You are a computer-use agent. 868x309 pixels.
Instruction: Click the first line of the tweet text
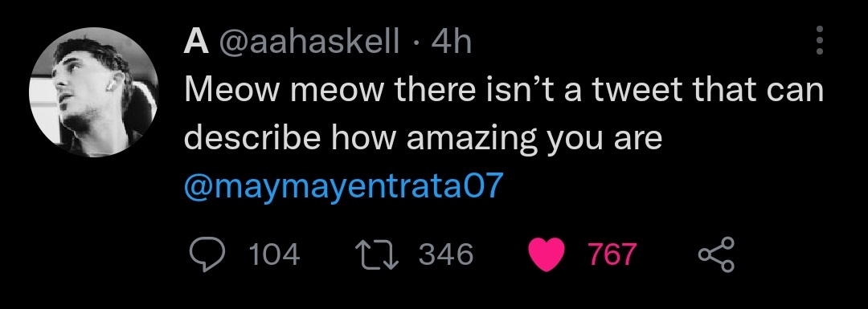pyautogui.click(x=504, y=90)
